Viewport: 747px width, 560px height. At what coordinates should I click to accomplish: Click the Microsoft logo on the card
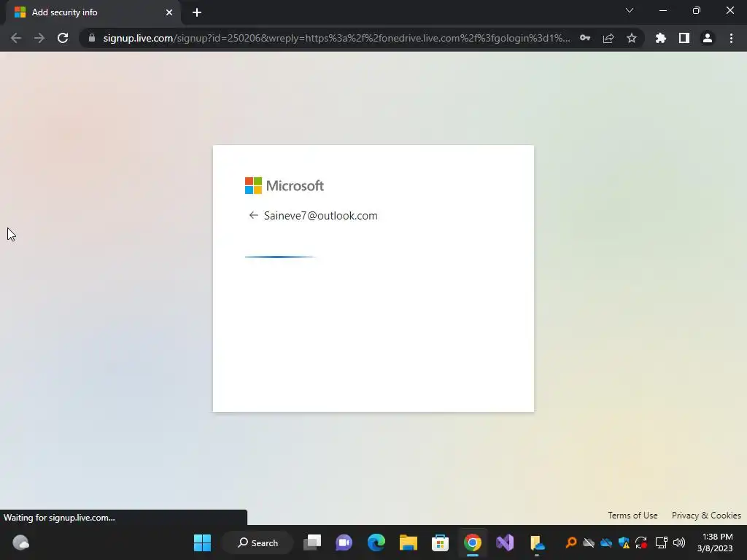coord(285,186)
